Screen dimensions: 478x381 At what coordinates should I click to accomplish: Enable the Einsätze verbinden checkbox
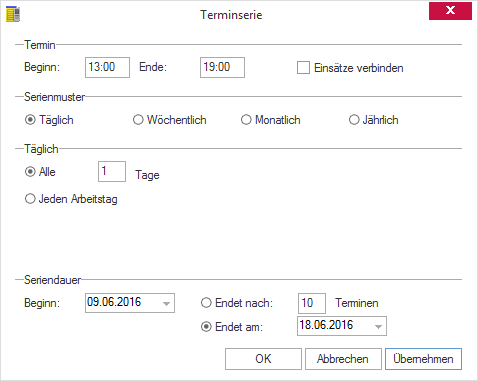point(303,68)
